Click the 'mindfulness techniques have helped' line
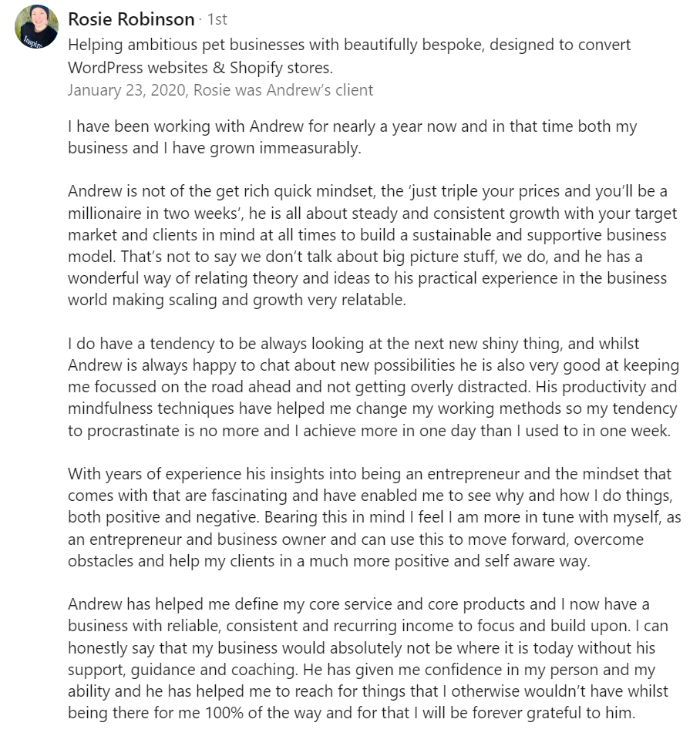Screen dimensions: 700x736 coord(372,408)
